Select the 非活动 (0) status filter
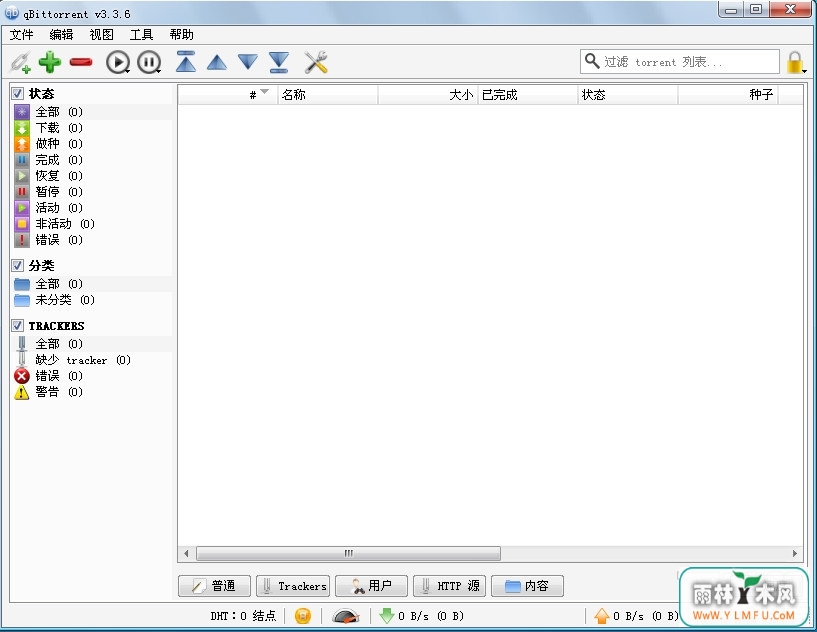Viewport: 817px width, 632px height. [x=92, y=224]
